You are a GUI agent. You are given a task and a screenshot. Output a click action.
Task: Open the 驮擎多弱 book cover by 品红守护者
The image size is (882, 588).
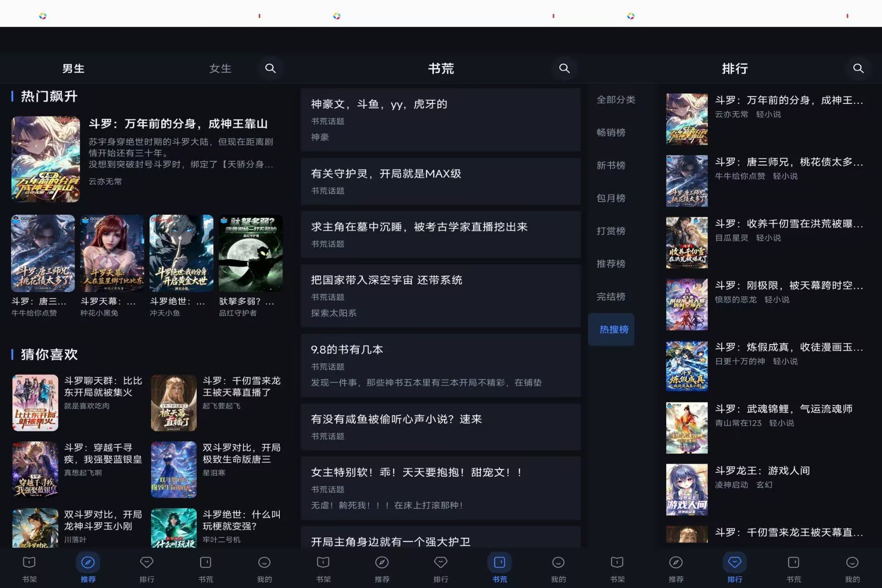click(251, 253)
